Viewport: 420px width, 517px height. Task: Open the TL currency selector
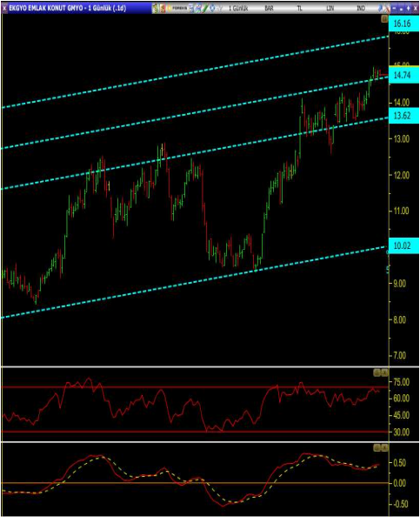(x=299, y=8)
